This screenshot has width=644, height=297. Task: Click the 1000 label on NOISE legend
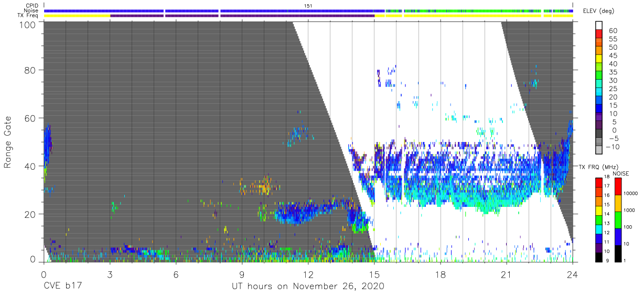[630, 210]
